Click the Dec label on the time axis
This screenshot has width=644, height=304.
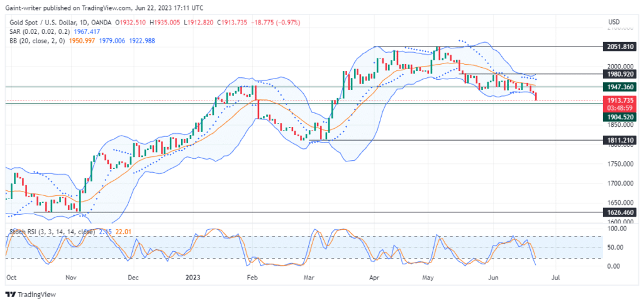(134, 278)
